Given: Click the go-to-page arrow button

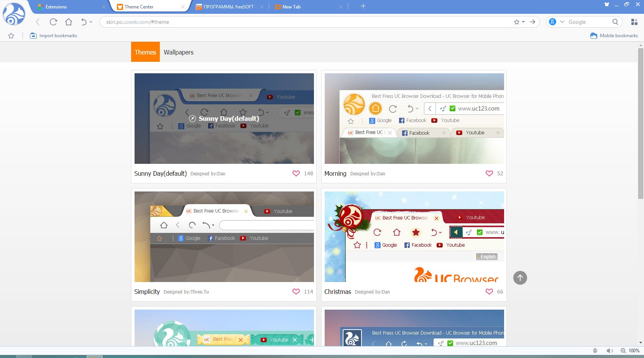Looking at the screenshot, I should (532, 22).
